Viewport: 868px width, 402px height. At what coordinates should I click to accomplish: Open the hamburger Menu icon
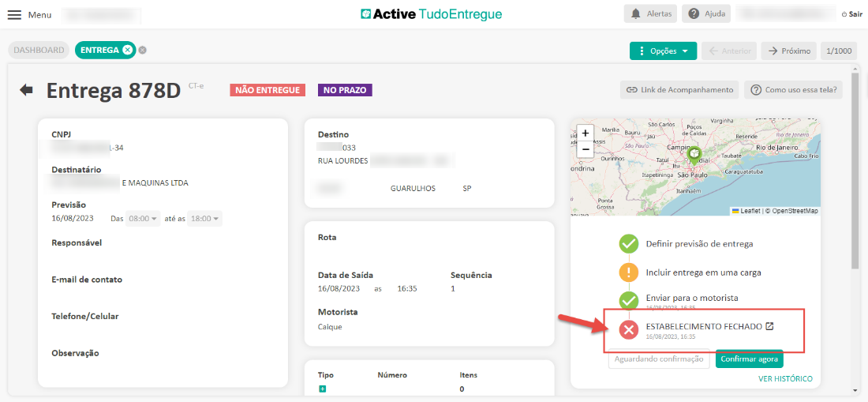pos(14,15)
